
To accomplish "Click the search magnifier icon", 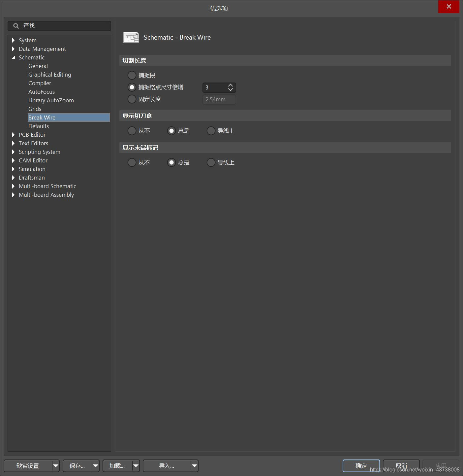I will pos(16,26).
